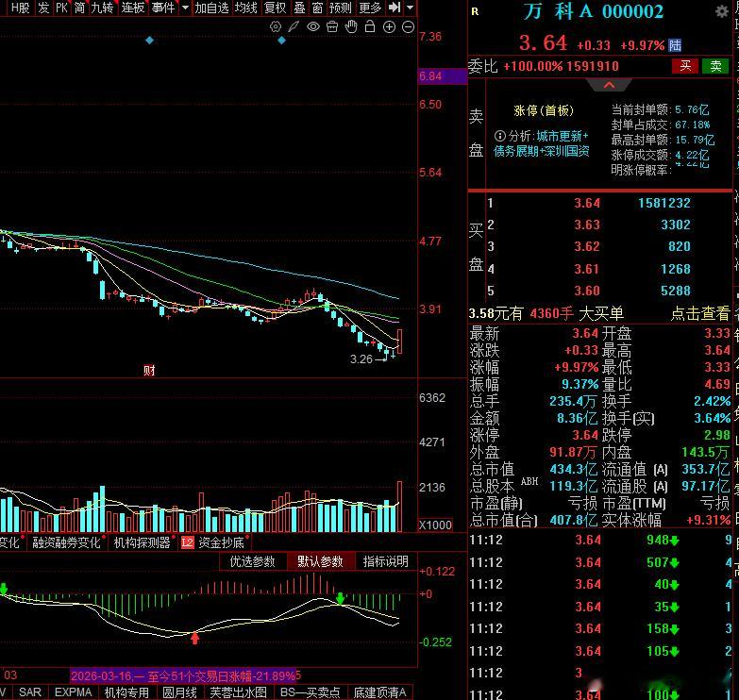Click the 窗 window button
The image size is (739, 700).
point(318,7)
